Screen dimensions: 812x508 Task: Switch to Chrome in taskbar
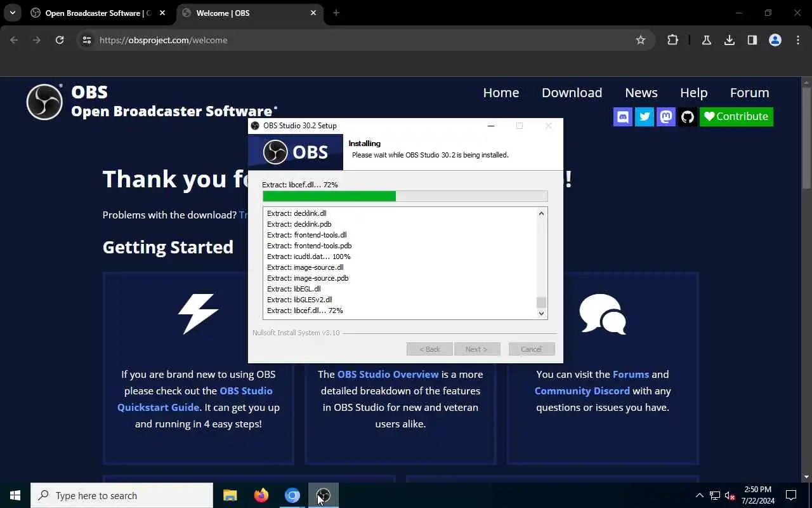pyautogui.click(x=292, y=495)
